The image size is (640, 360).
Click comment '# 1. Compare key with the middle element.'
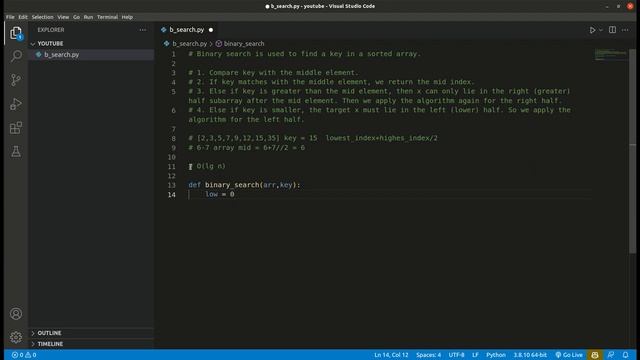point(273,73)
